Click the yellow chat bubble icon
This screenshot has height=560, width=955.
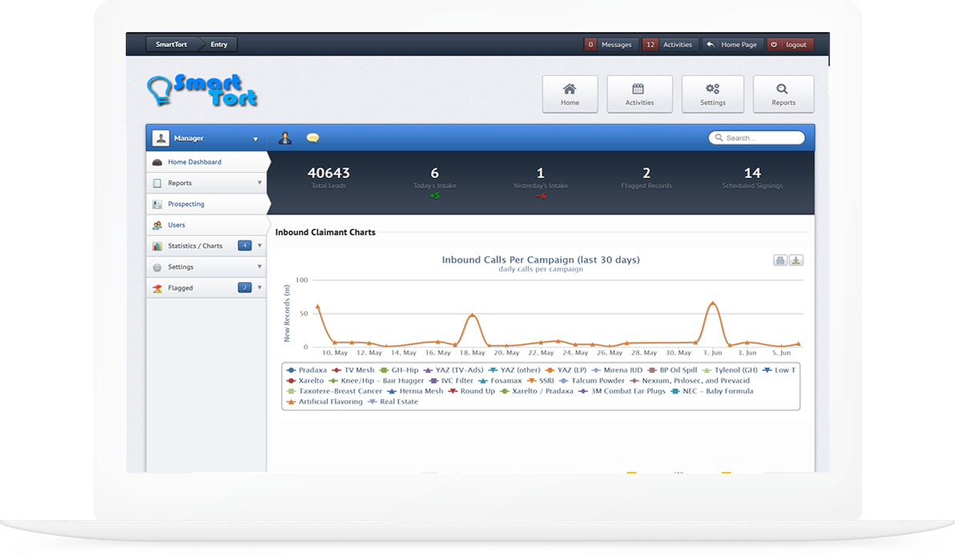click(x=312, y=138)
